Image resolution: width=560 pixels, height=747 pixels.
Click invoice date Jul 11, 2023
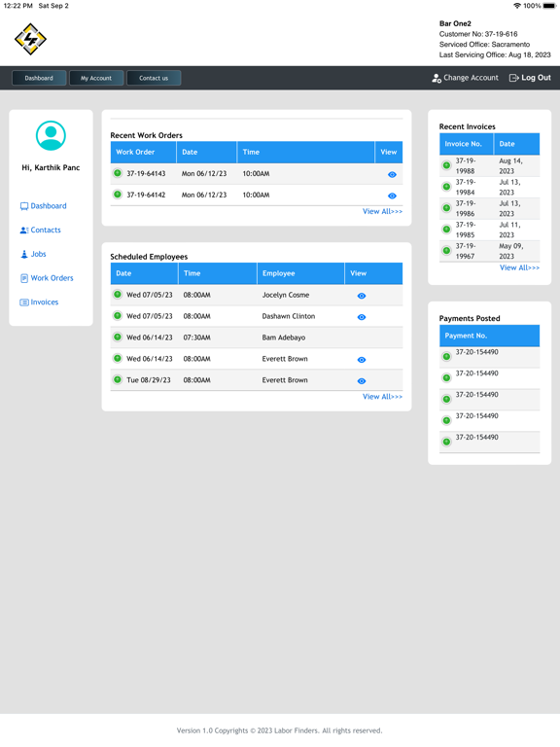509,230
